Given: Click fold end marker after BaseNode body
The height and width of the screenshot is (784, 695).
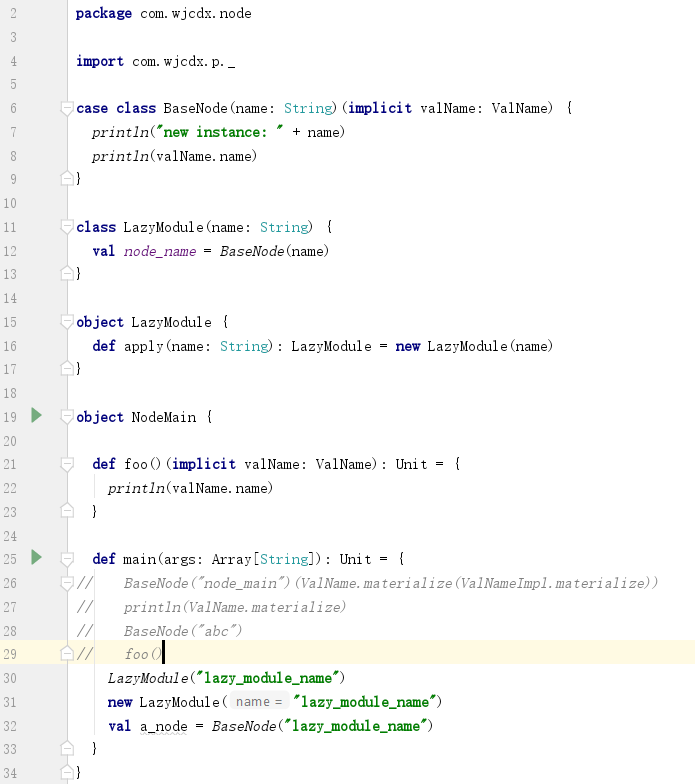Looking at the screenshot, I should (66, 178).
